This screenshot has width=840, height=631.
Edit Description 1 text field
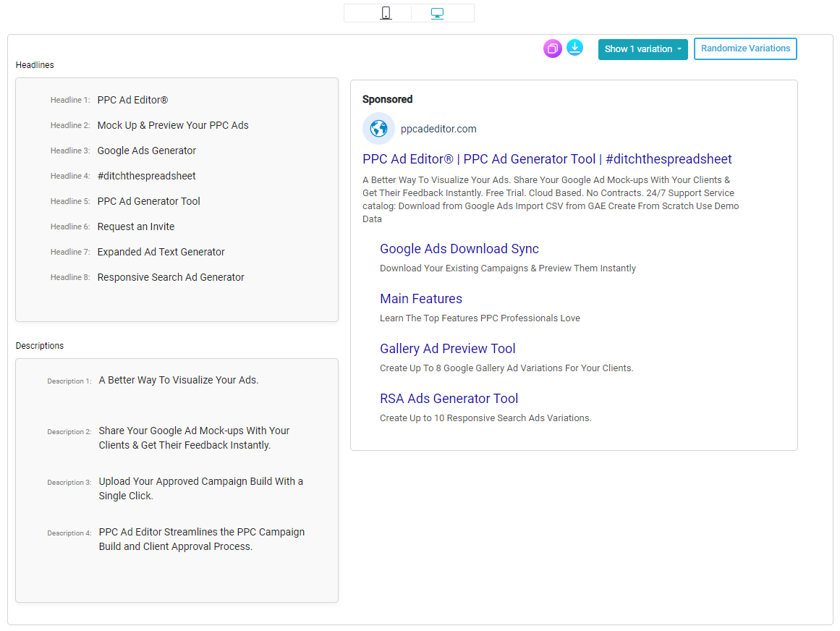(x=179, y=380)
